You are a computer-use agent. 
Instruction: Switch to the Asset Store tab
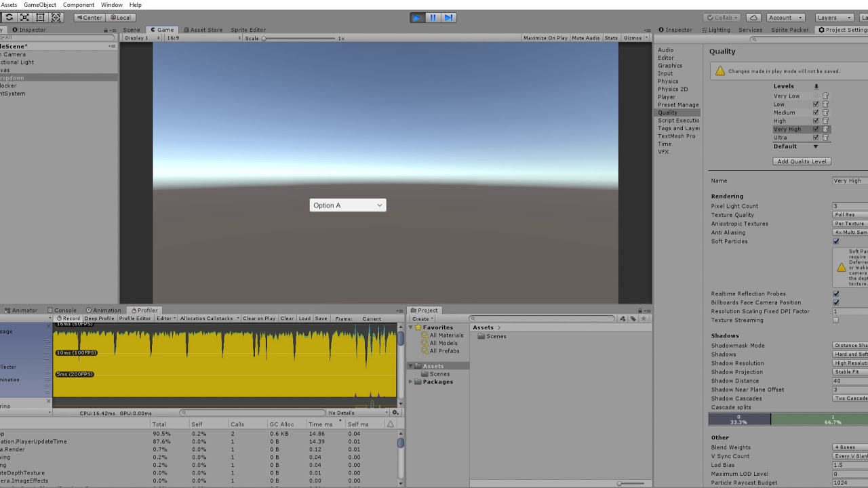tap(203, 30)
